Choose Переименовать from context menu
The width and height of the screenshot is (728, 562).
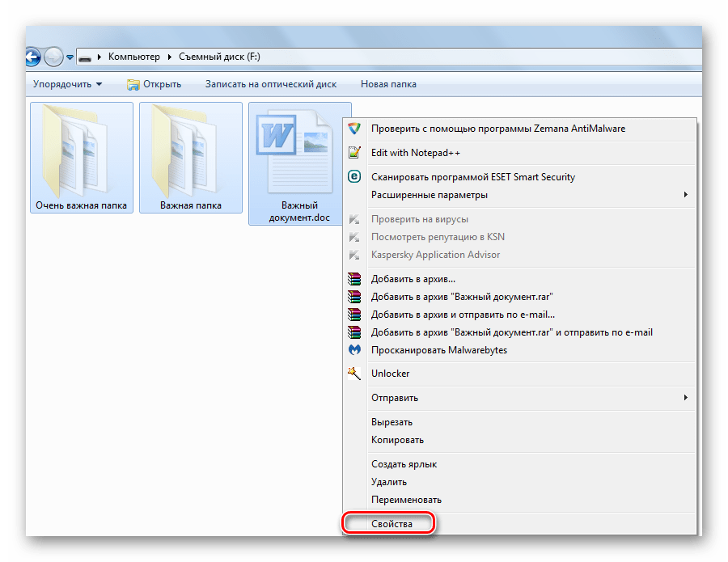(x=519, y=500)
